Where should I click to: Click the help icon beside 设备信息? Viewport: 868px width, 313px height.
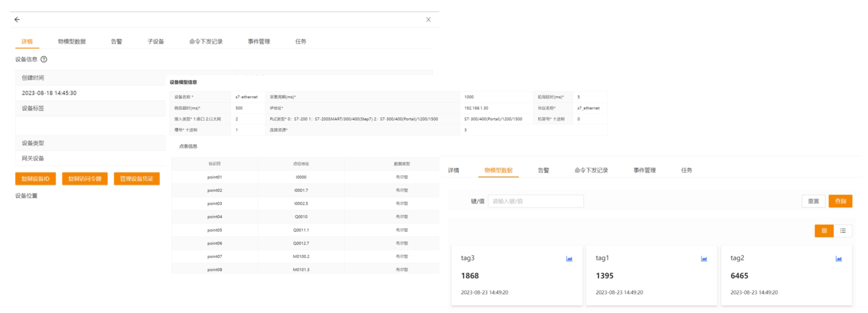(x=44, y=59)
